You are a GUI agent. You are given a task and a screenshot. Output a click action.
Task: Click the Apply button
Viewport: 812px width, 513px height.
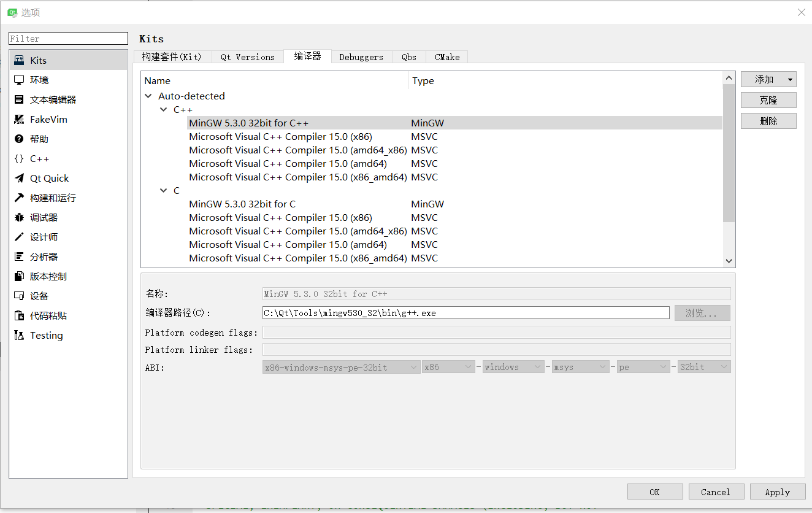[778, 492]
